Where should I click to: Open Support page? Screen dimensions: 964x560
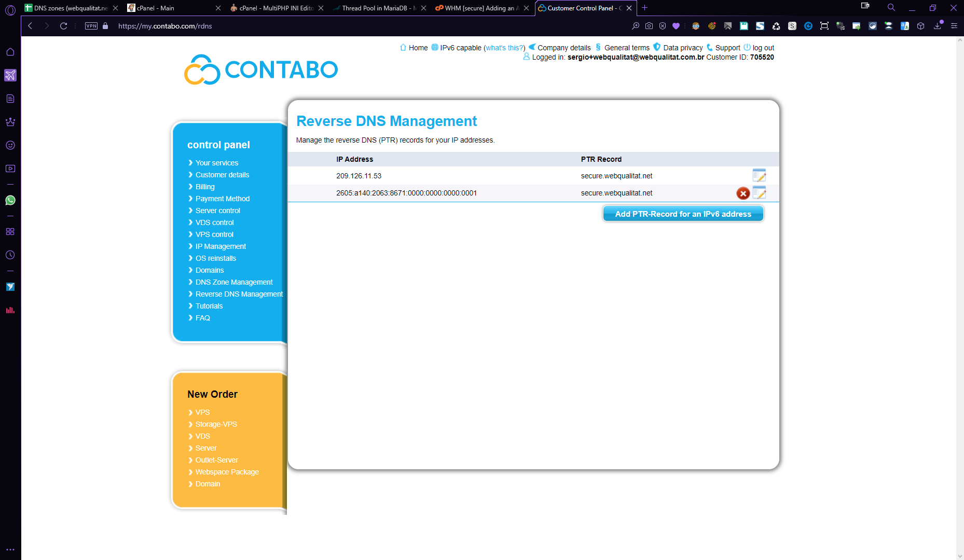click(727, 48)
